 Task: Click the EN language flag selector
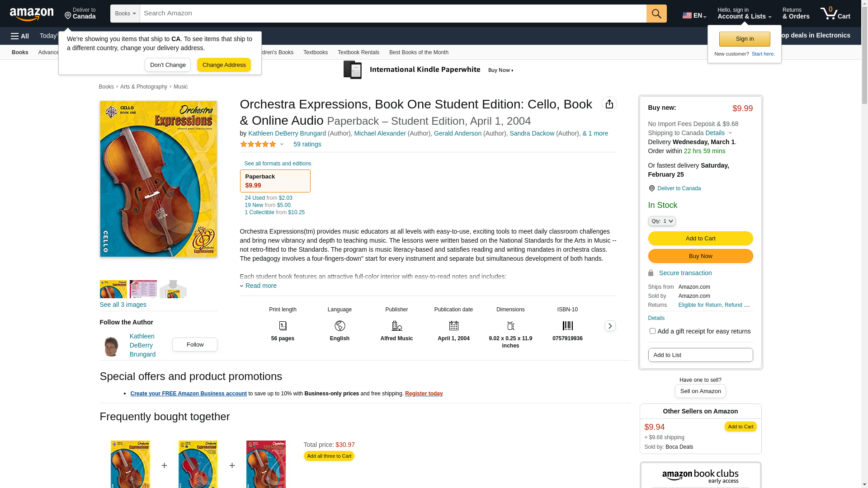694,15
